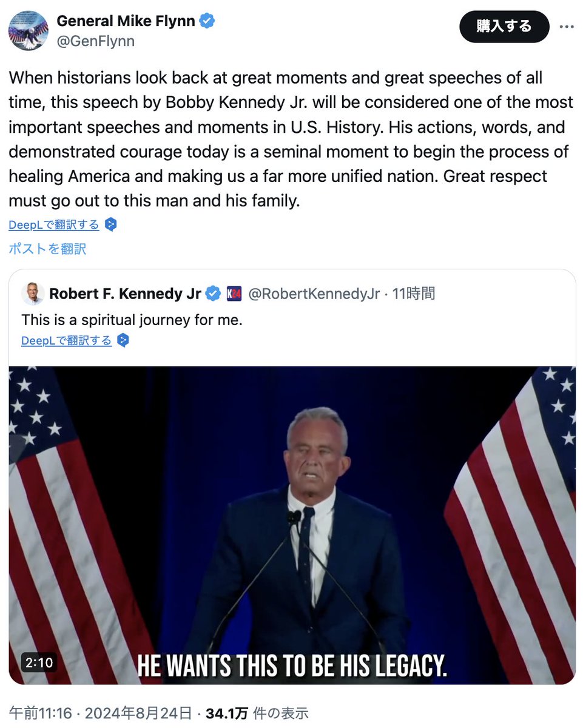The width and height of the screenshot is (583, 728).
Task: Click the 購入する button
Action: (x=504, y=27)
